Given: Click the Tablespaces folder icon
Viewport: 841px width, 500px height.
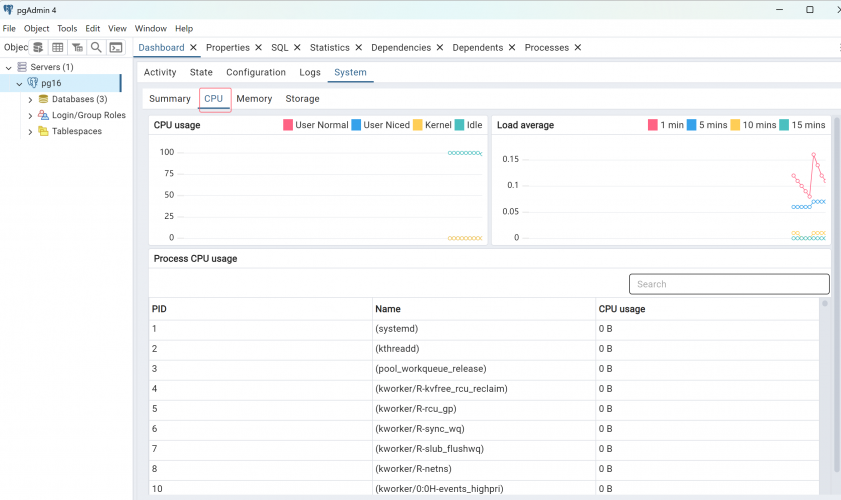Looking at the screenshot, I should tap(43, 131).
